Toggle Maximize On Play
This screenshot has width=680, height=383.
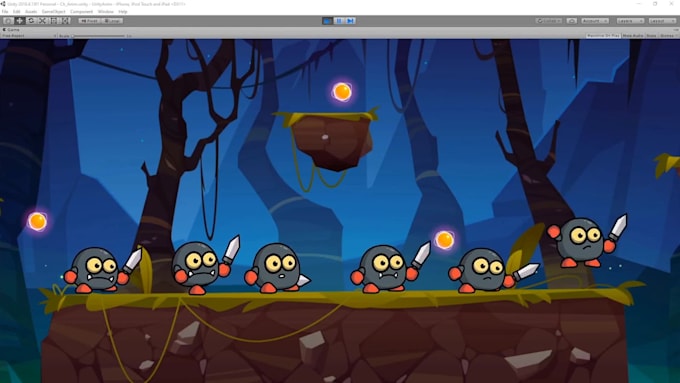click(603, 36)
